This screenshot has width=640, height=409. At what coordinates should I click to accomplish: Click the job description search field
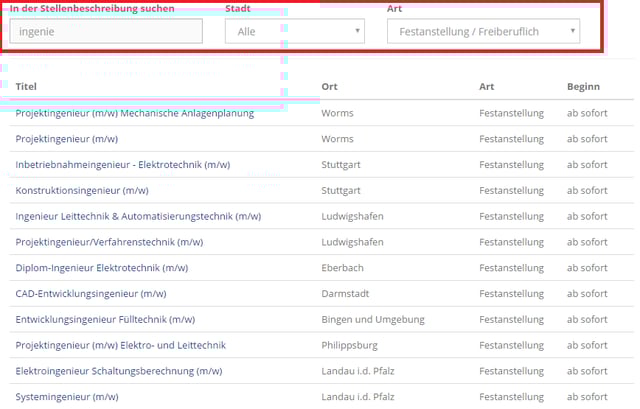(x=106, y=31)
